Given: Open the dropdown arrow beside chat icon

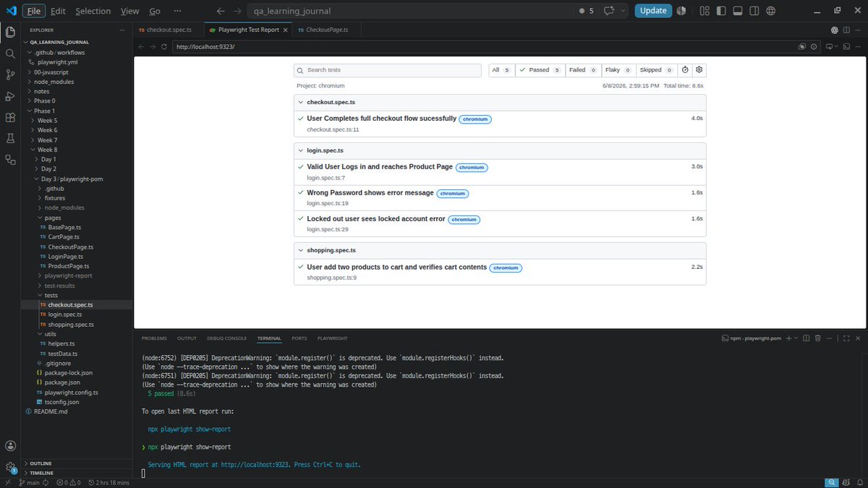Looking at the screenshot, I should click(623, 11).
